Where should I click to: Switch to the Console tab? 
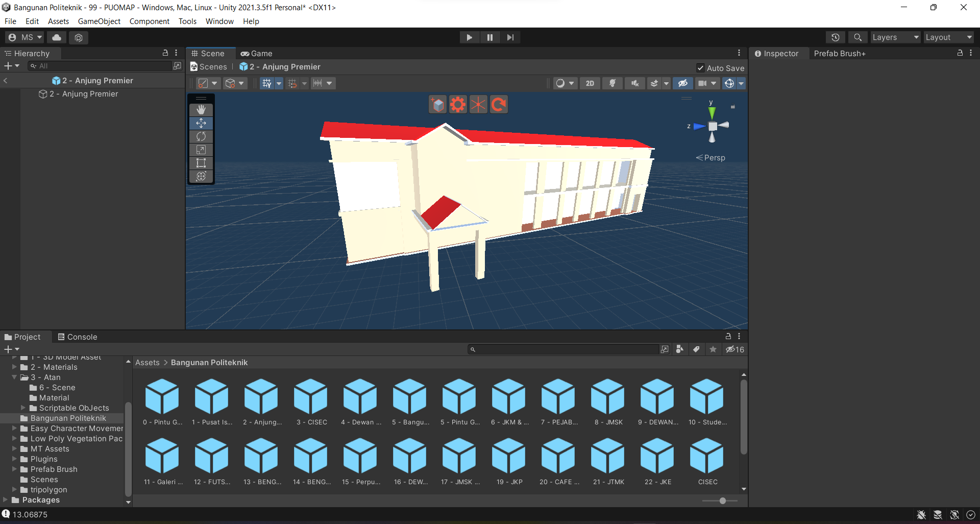click(x=77, y=337)
